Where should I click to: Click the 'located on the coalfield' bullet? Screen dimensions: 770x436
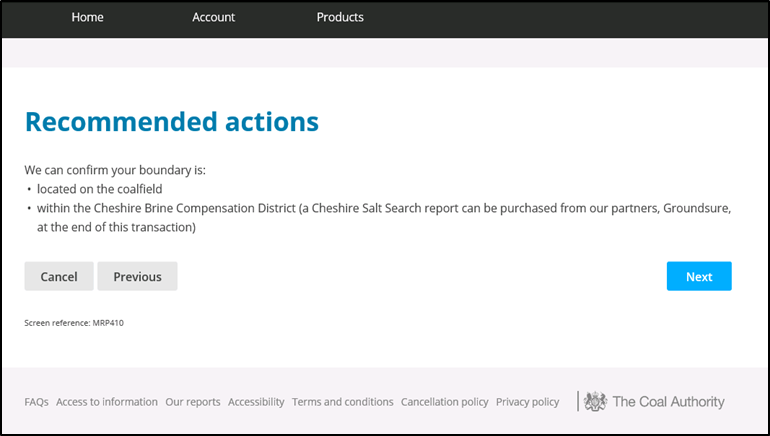click(99, 188)
